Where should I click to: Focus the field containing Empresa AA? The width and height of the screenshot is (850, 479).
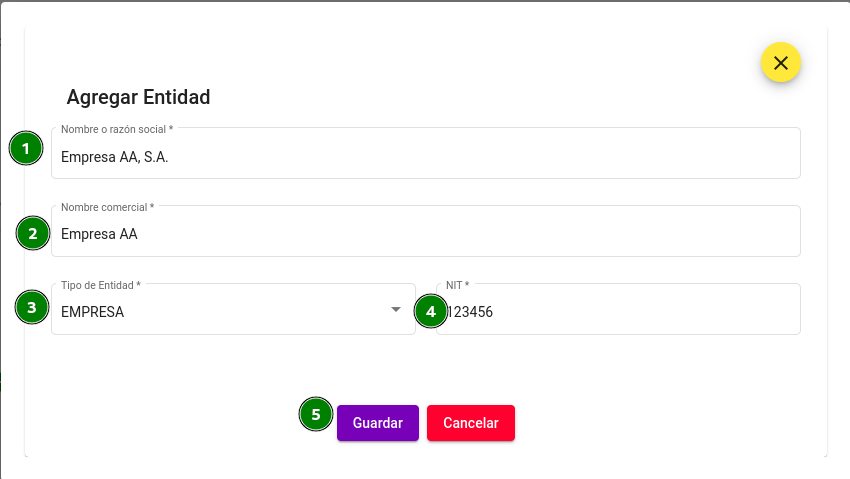tap(426, 231)
